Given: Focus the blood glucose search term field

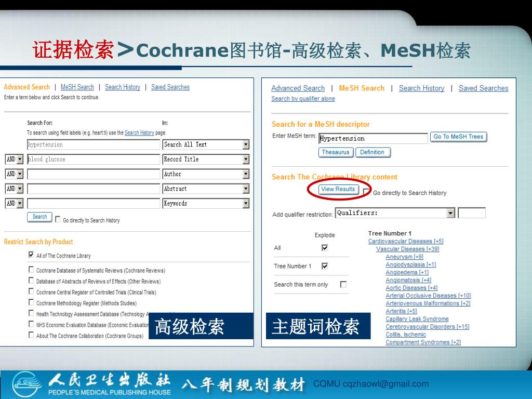Looking at the screenshot, I should point(94,159).
